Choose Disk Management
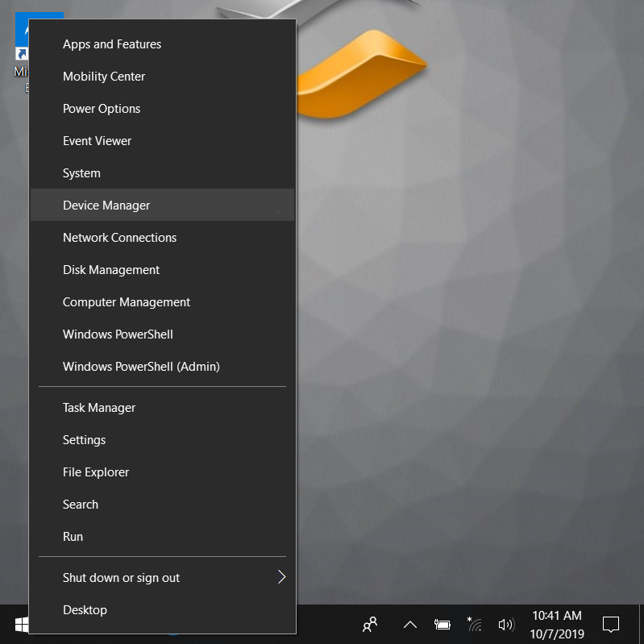This screenshot has width=644, height=644. pyautogui.click(x=111, y=270)
